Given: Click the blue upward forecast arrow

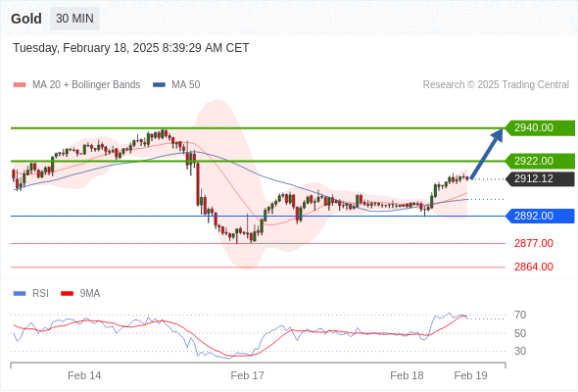Looking at the screenshot, I should coord(487,154).
